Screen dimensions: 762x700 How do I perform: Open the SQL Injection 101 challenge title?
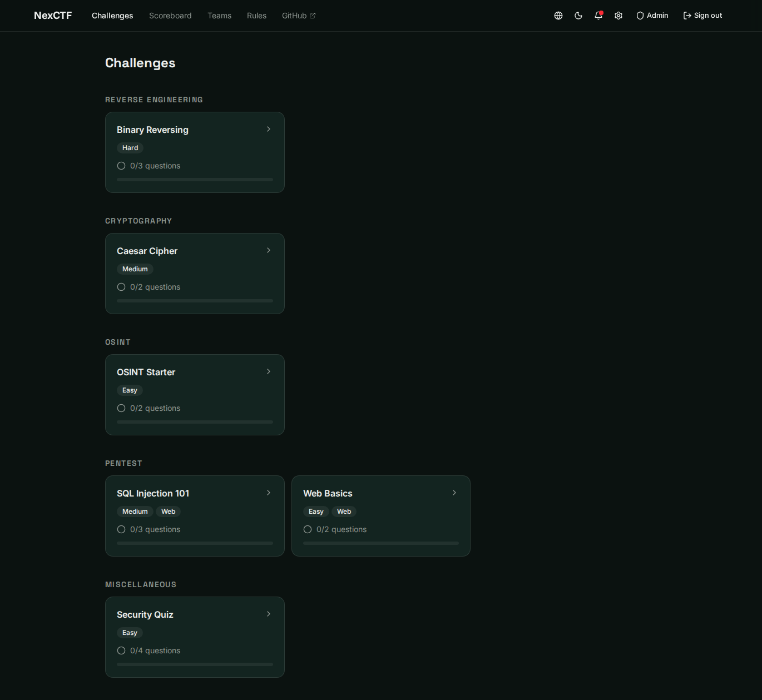pos(153,493)
